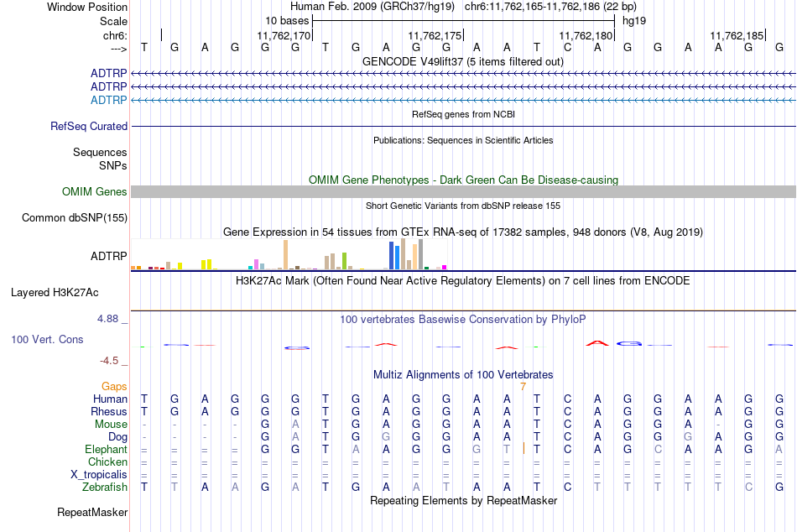The image size is (797, 532).
Task: Click the orange gap number 7 marker
Action: tap(523, 387)
